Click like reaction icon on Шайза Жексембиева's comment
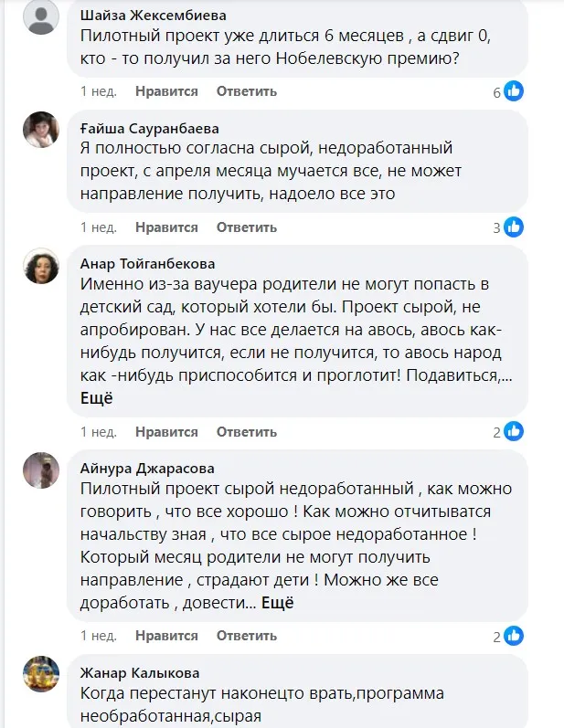The width and height of the screenshot is (564, 728). tap(514, 91)
